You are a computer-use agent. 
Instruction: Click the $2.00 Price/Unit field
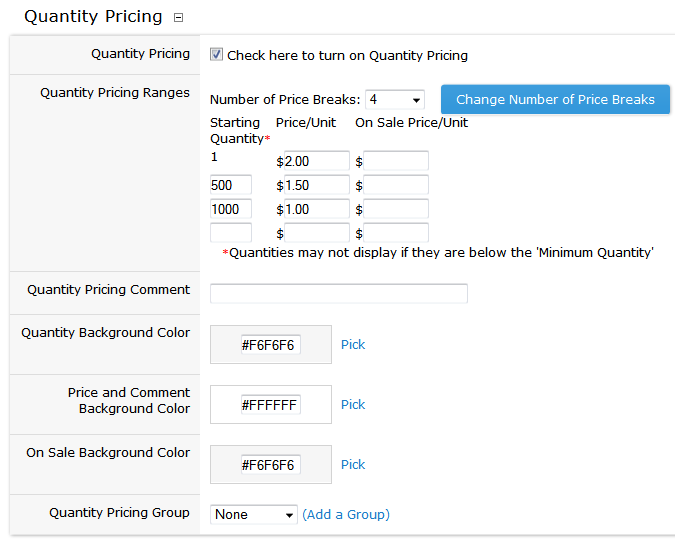coord(316,161)
